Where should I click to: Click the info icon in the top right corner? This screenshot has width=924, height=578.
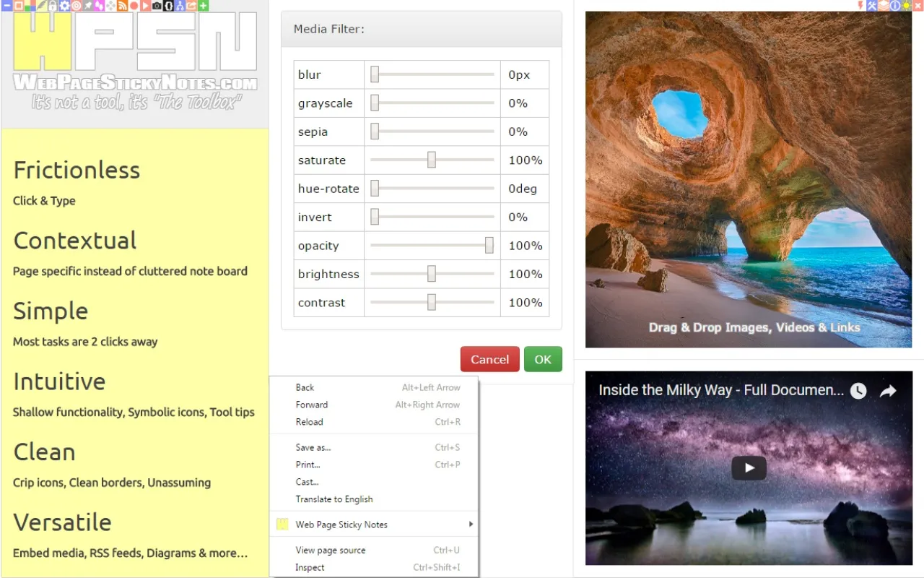coord(895,6)
